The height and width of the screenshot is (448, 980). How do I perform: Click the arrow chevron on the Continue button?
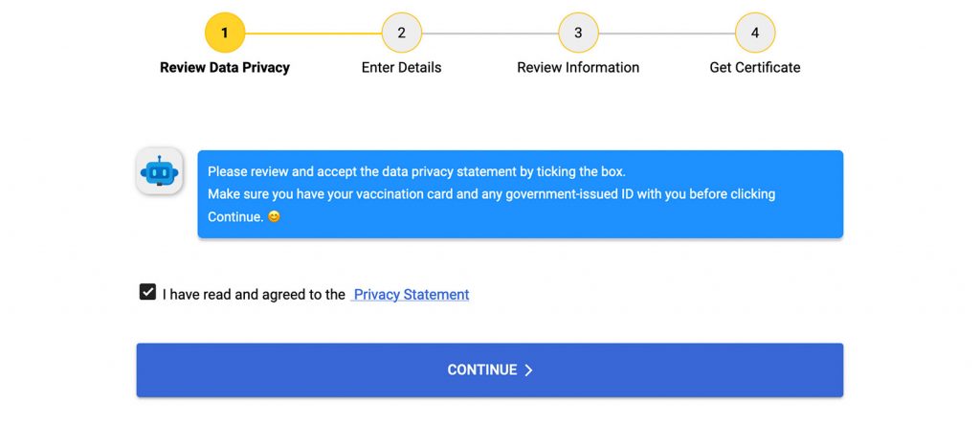pyautogui.click(x=528, y=370)
